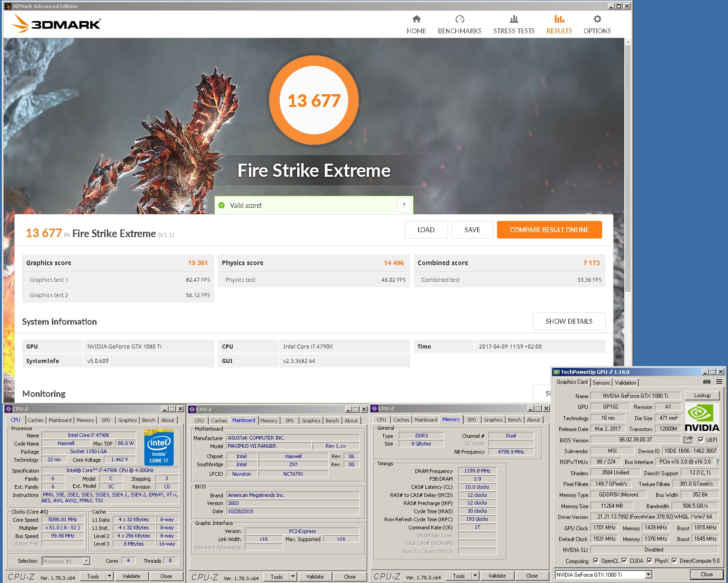Click the orange 13 677 score circle
Image resolution: width=728 pixels, height=583 pixels.
pyautogui.click(x=314, y=100)
